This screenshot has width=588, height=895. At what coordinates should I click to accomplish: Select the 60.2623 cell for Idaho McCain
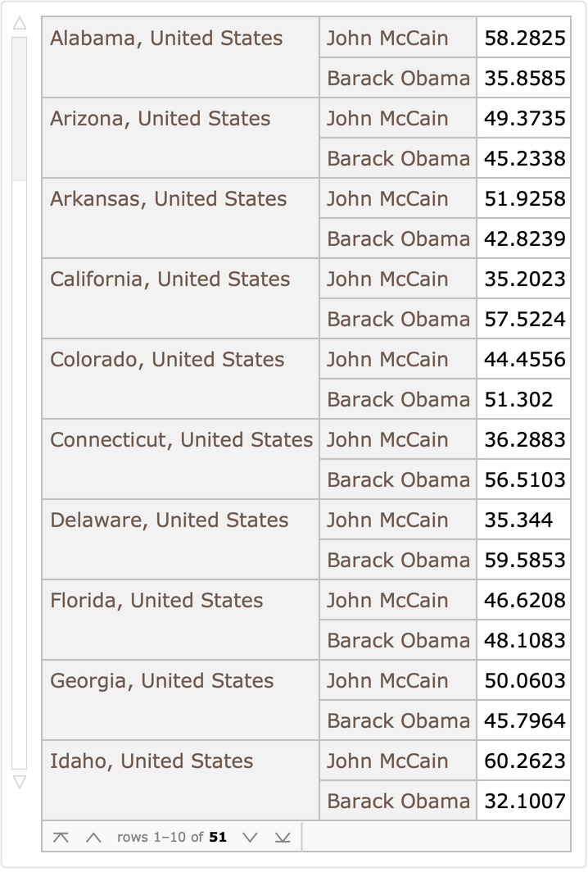point(524,761)
